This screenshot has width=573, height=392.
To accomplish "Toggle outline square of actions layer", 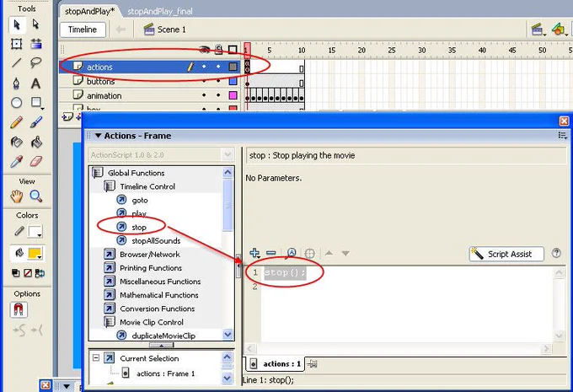I will (233, 67).
